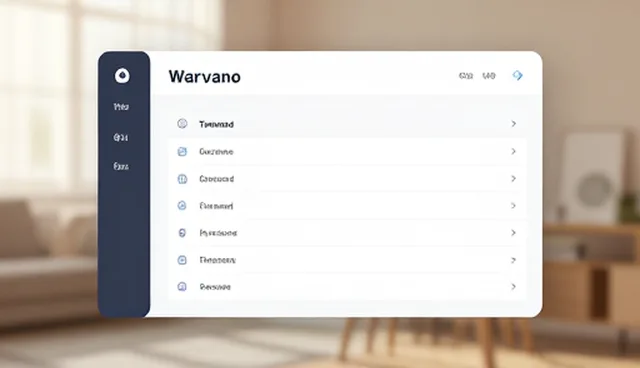Click the blue diamond icon in the header

(x=518, y=75)
